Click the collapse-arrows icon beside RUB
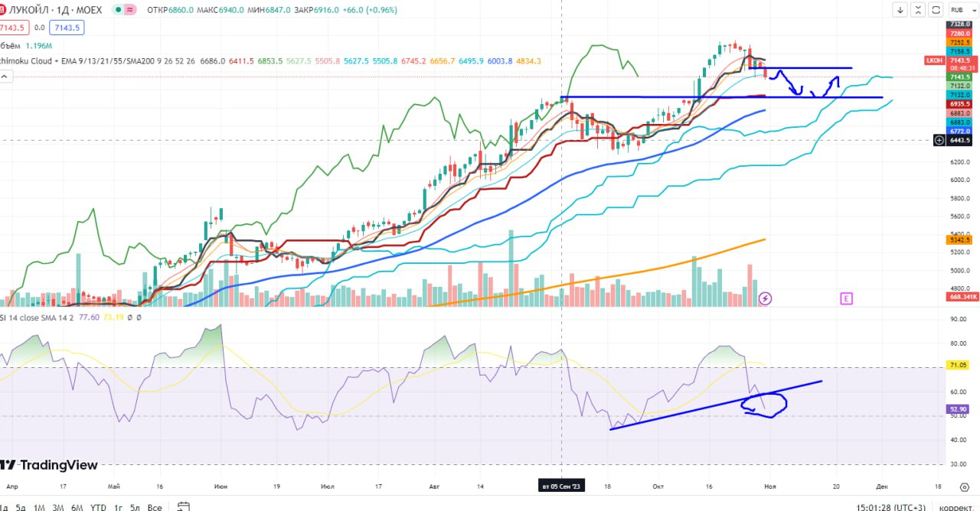This screenshot has height=511, width=980. point(918,10)
